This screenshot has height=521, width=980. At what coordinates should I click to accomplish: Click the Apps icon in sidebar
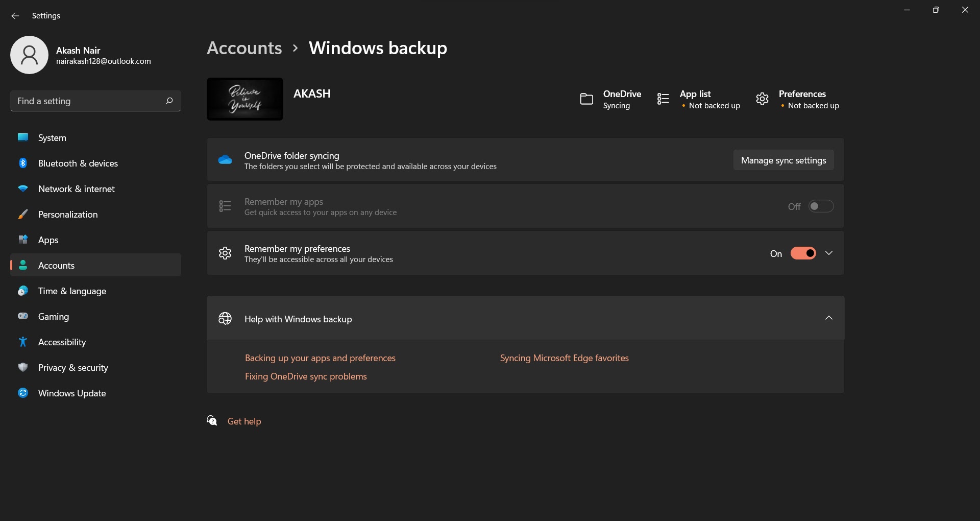[x=23, y=240]
